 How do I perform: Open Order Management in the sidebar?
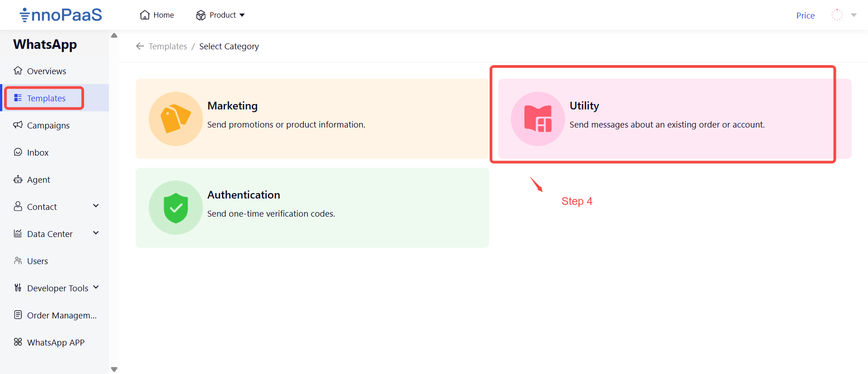(x=62, y=315)
